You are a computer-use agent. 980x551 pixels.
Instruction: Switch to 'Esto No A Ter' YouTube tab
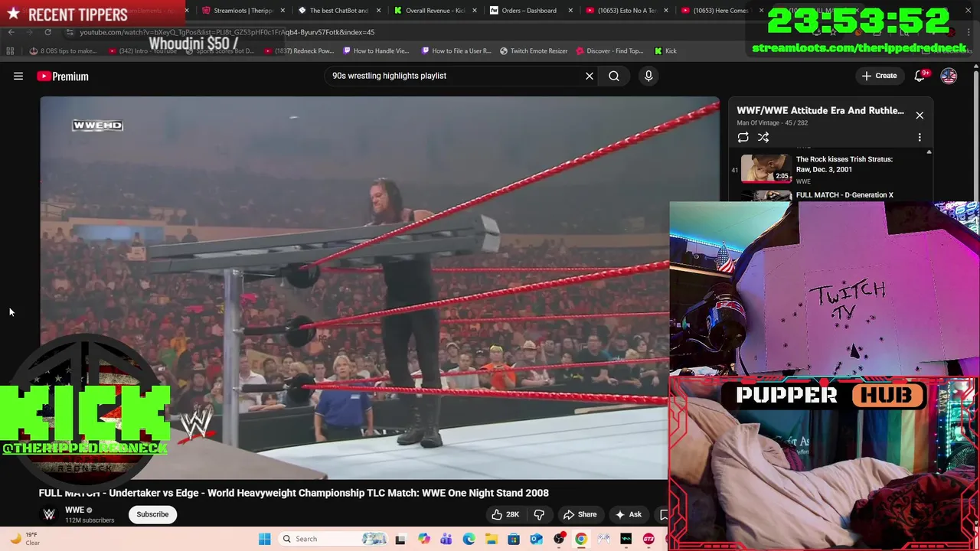click(627, 11)
